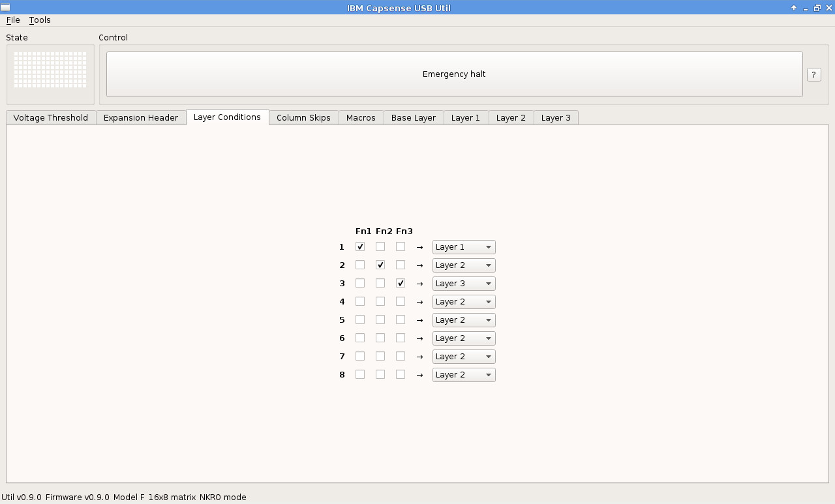The image size is (835, 504).
Task: Open the row 6 layer dropdown
Action: pos(463,338)
